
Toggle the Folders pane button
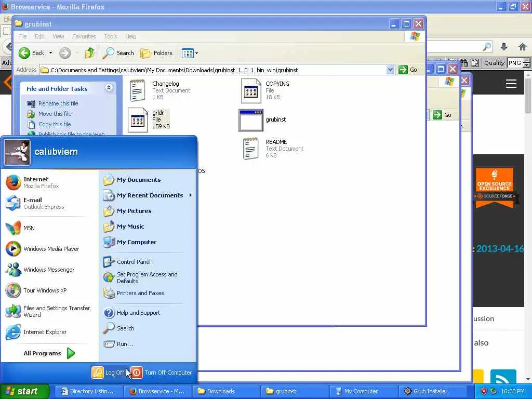coord(156,53)
